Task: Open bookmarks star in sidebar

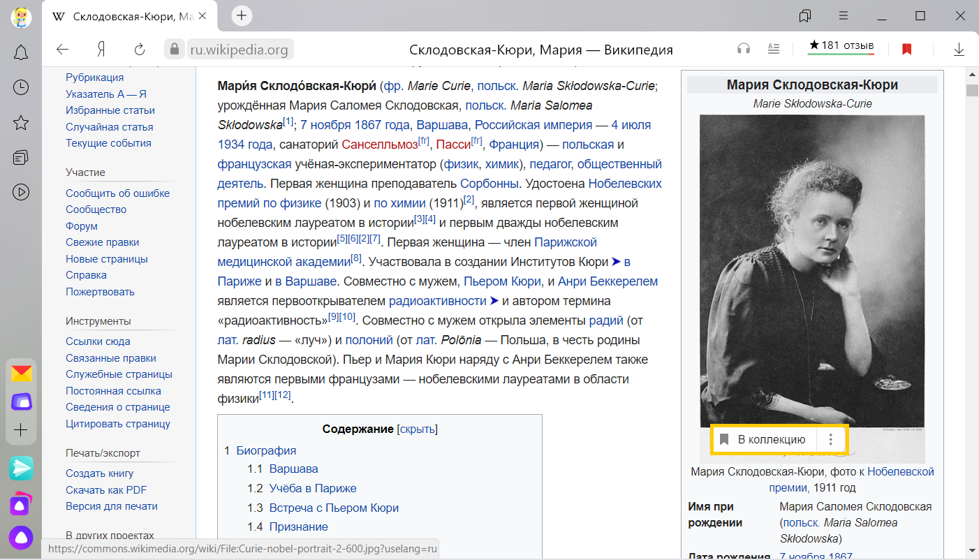Action: [21, 123]
